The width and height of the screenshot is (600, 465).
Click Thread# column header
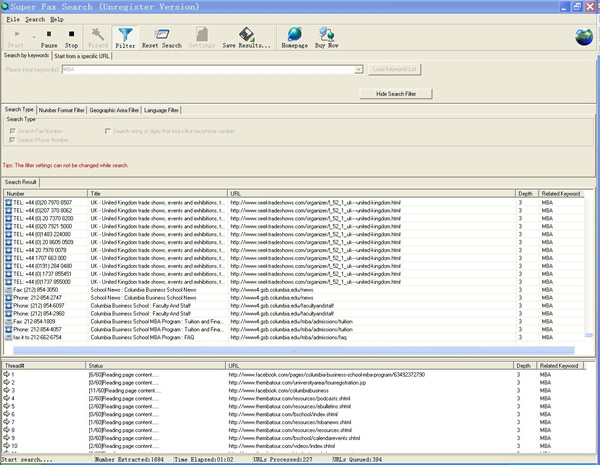pyautogui.click(x=44, y=365)
